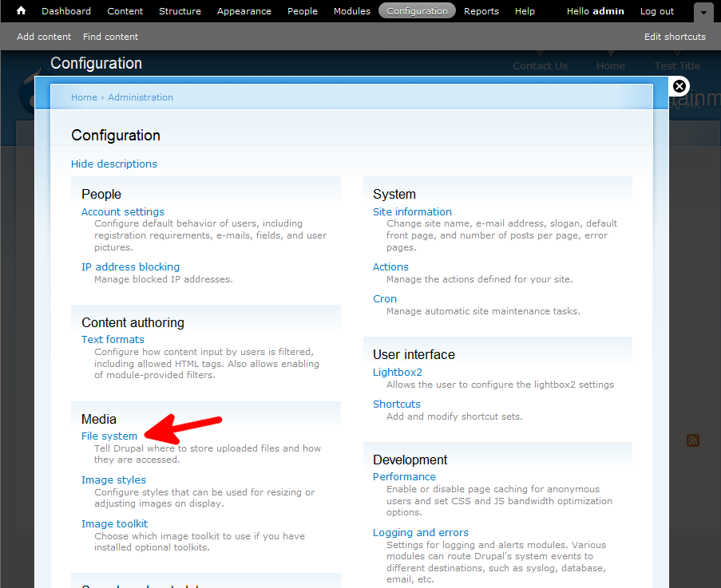Click Home breadcrumb link
The image size is (721, 588).
pyautogui.click(x=84, y=97)
